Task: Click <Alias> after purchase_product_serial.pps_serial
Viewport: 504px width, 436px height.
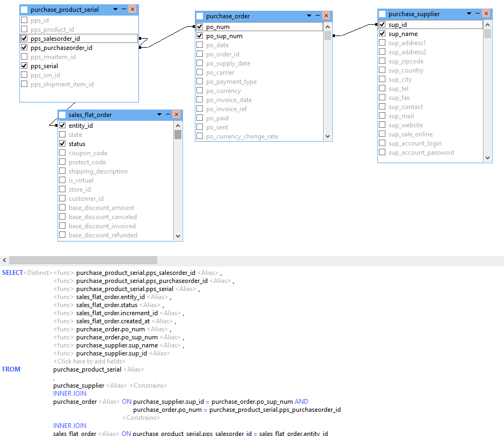Action: (x=186, y=289)
